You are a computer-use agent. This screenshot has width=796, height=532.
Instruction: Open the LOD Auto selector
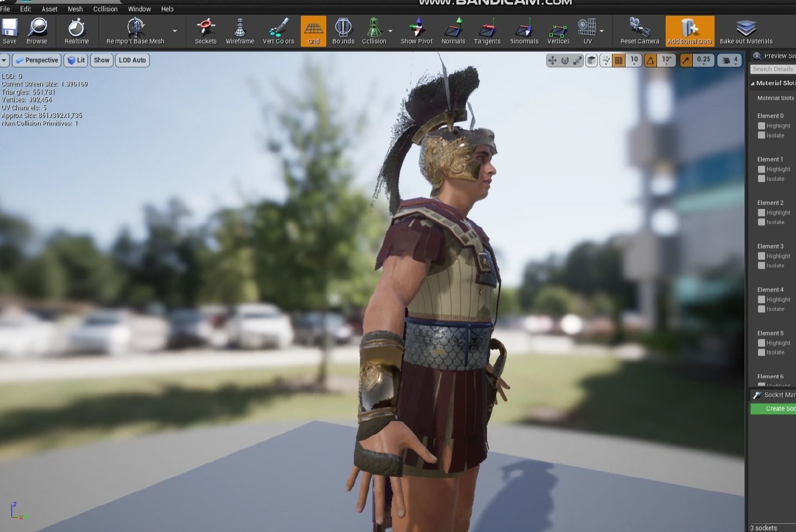tap(132, 60)
